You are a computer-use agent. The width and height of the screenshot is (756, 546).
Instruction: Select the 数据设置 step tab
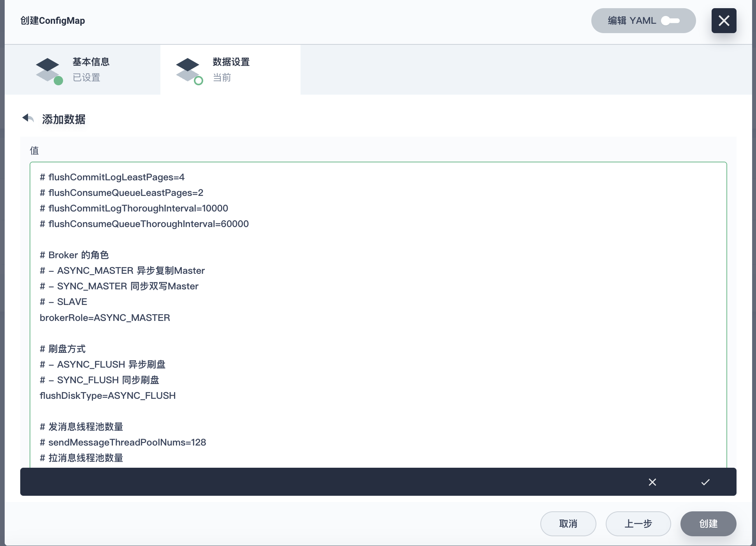[230, 70]
